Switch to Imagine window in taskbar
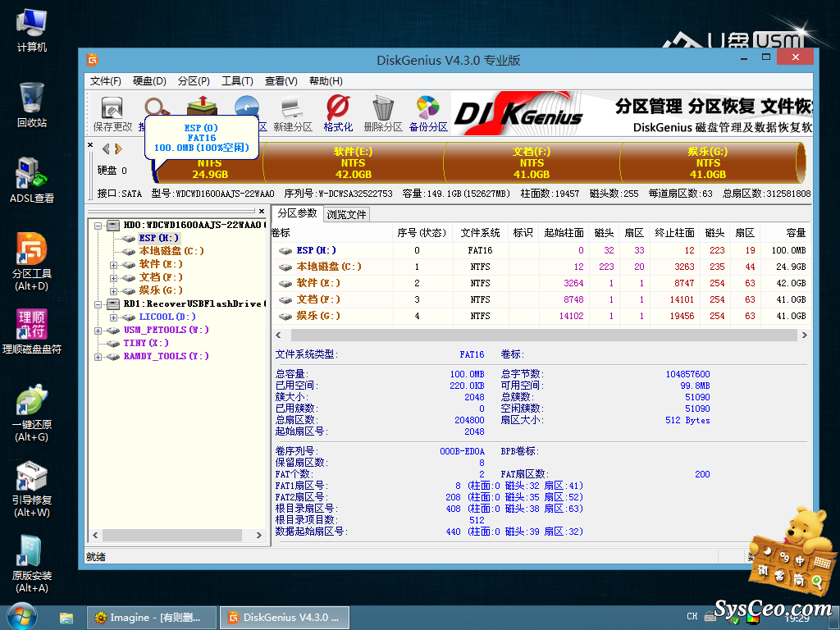Screen dimensions: 840x630 tap(152, 618)
